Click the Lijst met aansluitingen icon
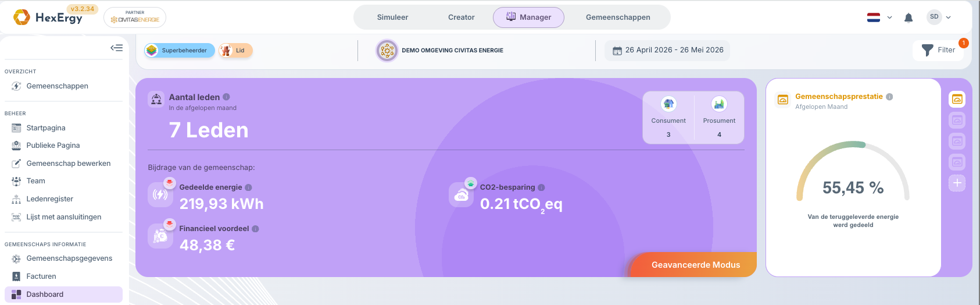The height and width of the screenshot is (305, 980). (16, 217)
